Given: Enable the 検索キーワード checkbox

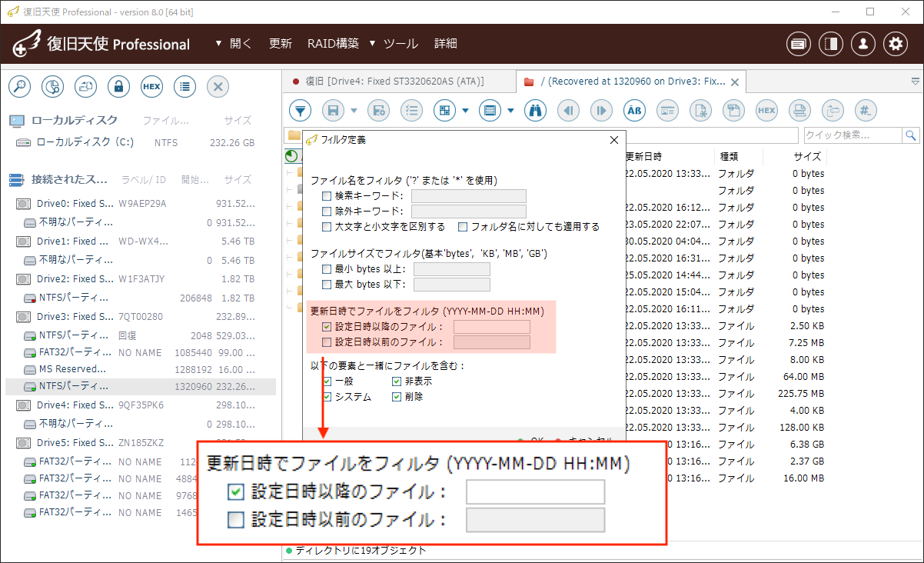Looking at the screenshot, I should tap(327, 196).
